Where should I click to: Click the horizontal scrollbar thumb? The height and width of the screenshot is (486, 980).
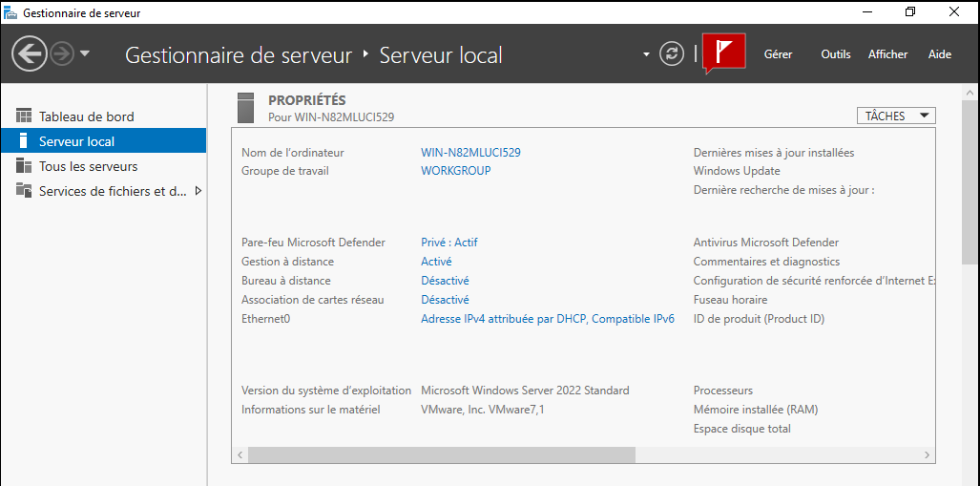pyautogui.click(x=441, y=454)
